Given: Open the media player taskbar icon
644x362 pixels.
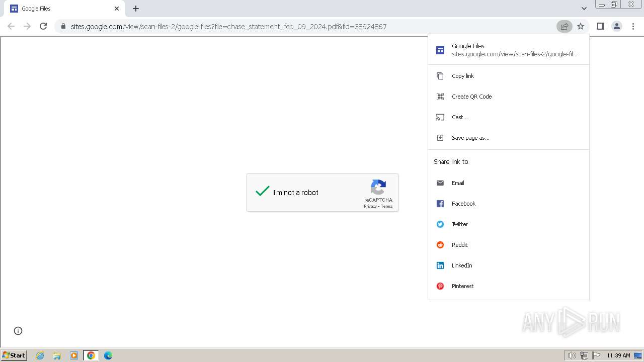Looking at the screenshot, I should [x=74, y=355].
